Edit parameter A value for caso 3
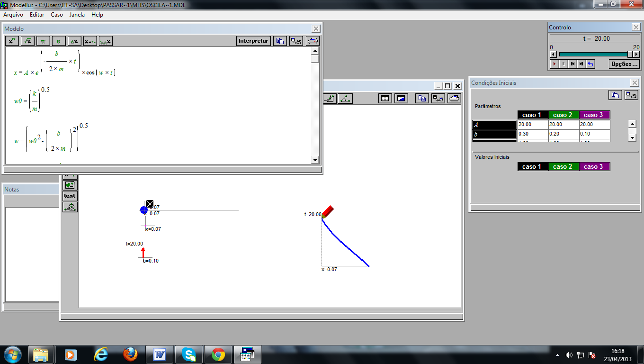644x364 pixels. tap(594, 125)
